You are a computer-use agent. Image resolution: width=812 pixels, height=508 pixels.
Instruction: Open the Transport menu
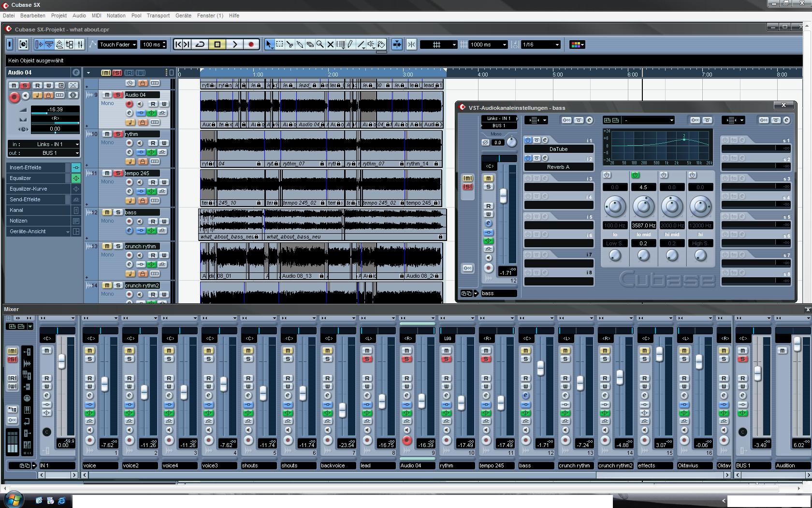click(x=158, y=15)
